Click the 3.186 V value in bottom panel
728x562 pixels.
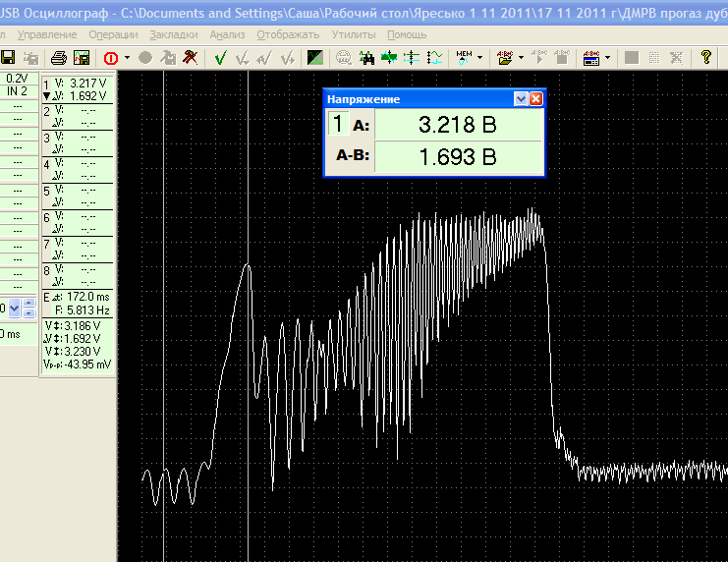[x=83, y=325]
